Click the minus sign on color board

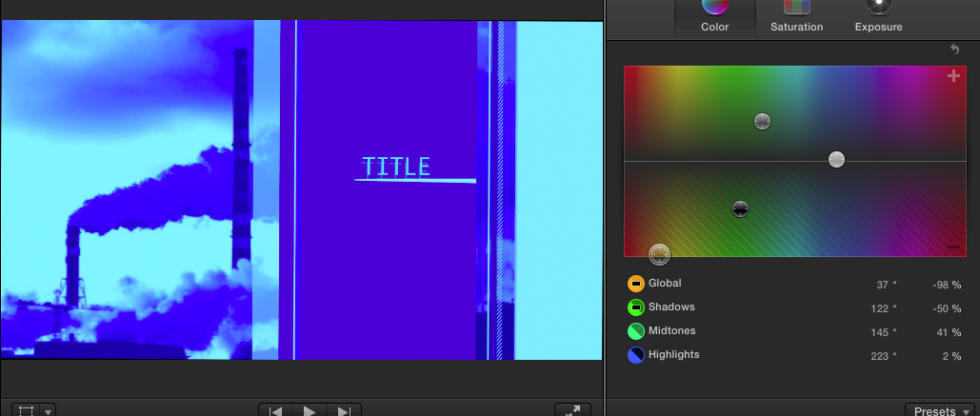tap(953, 248)
